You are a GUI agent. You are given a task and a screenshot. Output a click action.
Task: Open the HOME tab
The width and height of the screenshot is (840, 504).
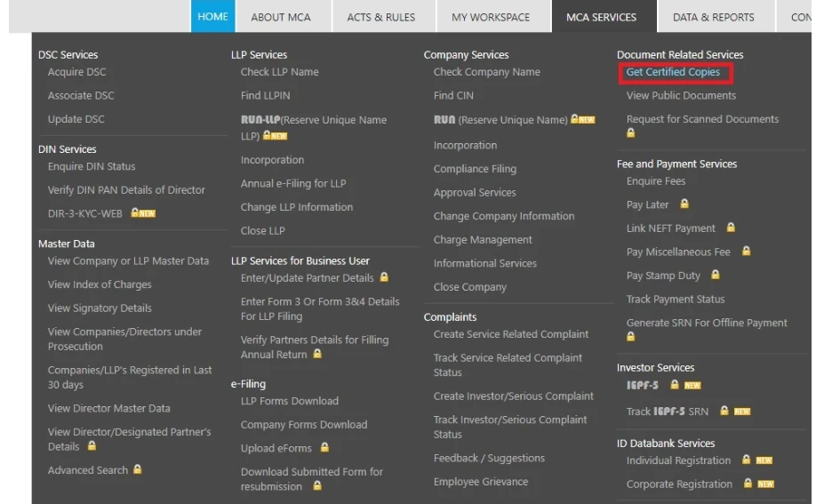pyautogui.click(x=212, y=16)
